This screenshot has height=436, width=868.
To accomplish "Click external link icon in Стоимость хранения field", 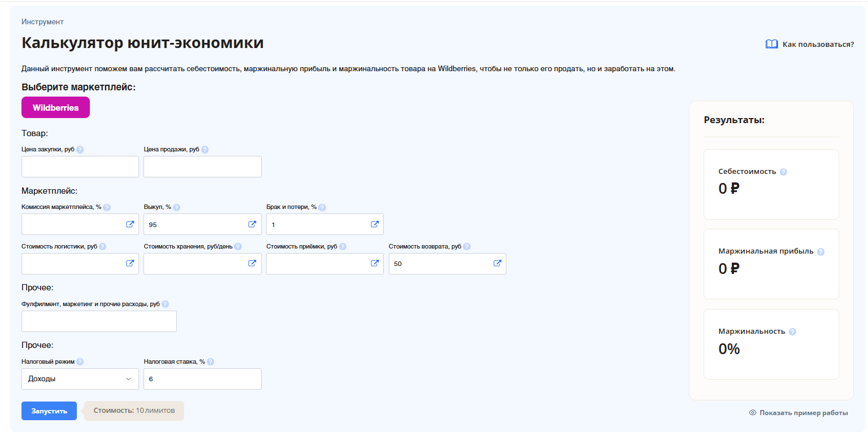I will [252, 263].
